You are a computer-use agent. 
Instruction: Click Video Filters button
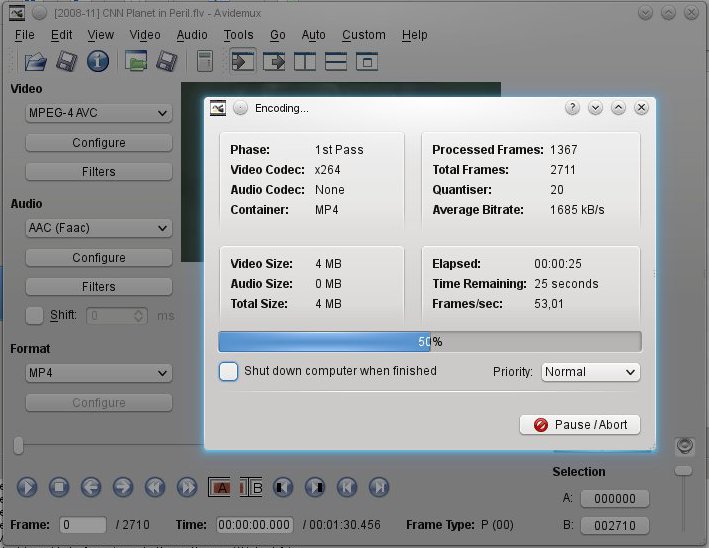tap(99, 172)
